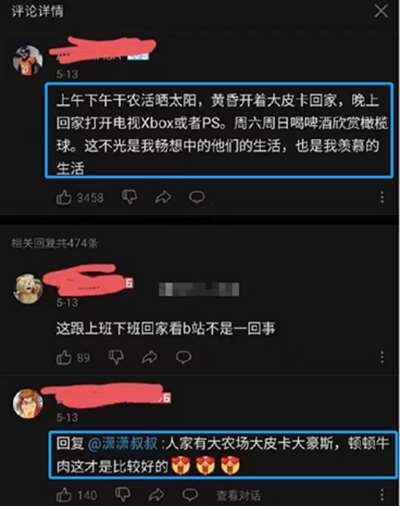Dislike the top comment about farm life
Image resolution: width=400 pixels, height=506 pixels.
pyautogui.click(x=129, y=197)
